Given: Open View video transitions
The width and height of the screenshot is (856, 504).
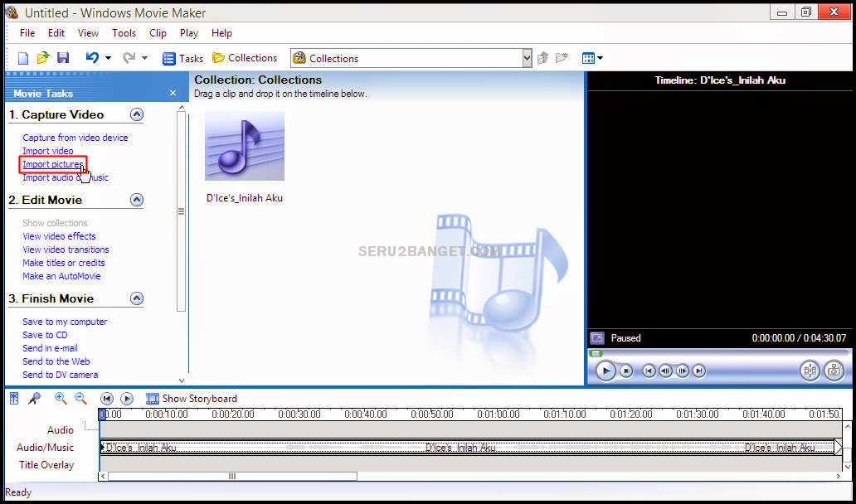Looking at the screenshot, I should pos(66,250).
